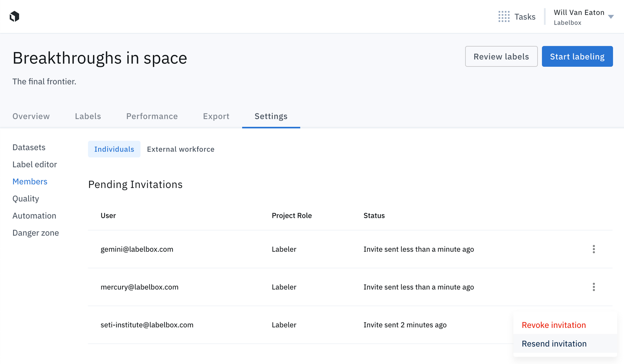624x364 pixels.
Task: Click the mercury@labelbox.com email cell
Action: pyautogui.click(x=139, y=287)
